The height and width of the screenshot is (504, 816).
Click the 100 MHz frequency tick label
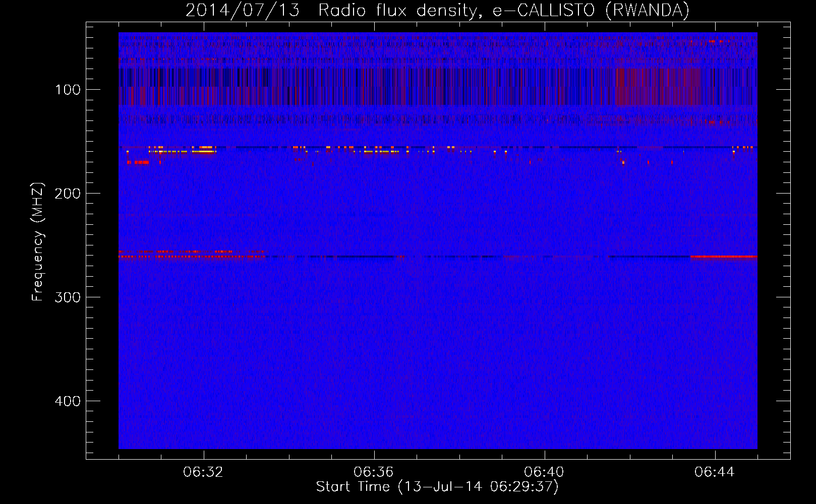coord(68,90)
